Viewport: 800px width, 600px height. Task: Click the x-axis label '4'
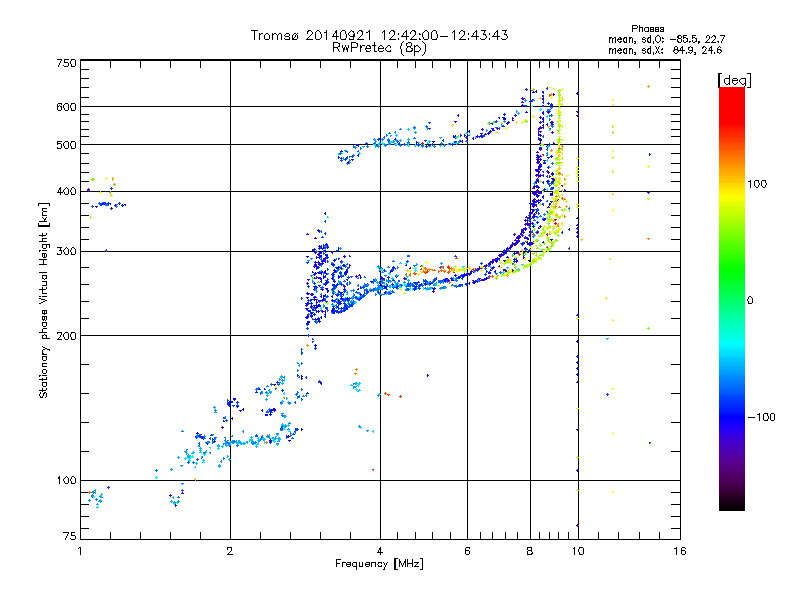tap(380, 551)
